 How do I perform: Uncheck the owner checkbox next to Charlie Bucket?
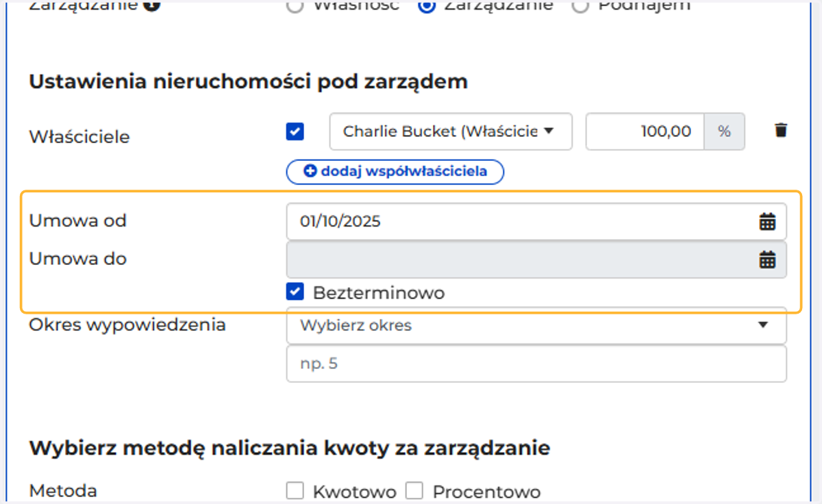pos(295,131)
